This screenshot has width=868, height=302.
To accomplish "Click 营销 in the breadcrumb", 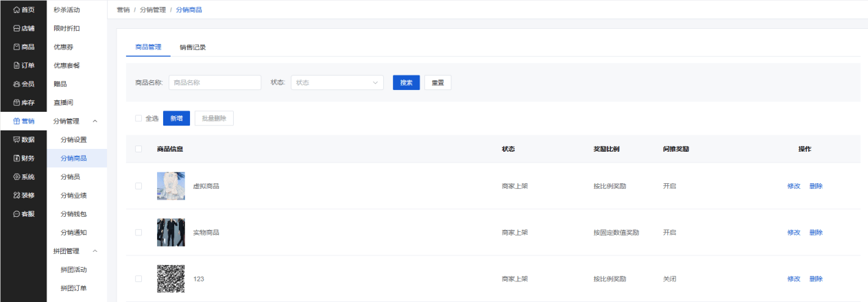I will click(x=123, y=10).
